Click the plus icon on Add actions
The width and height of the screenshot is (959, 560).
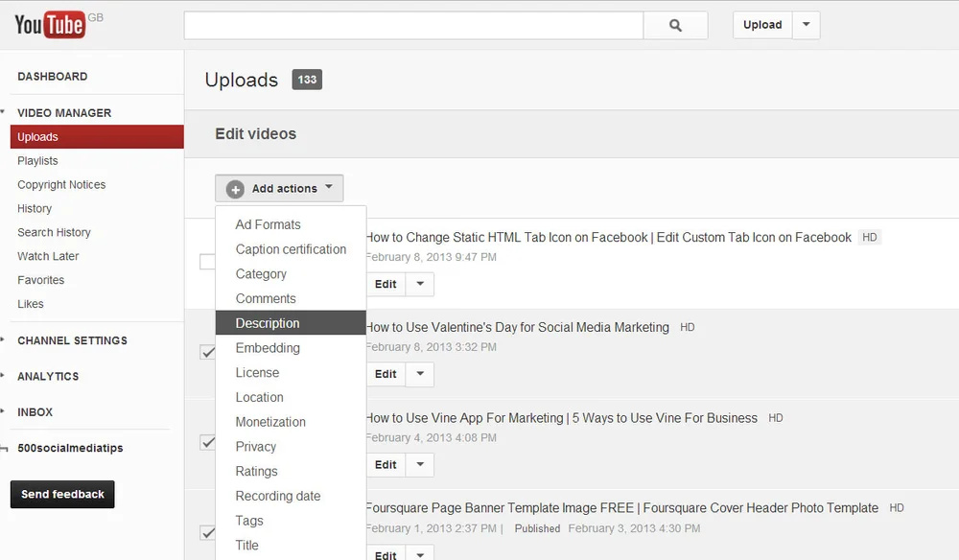pyautogui.click(x=235, y=189)
